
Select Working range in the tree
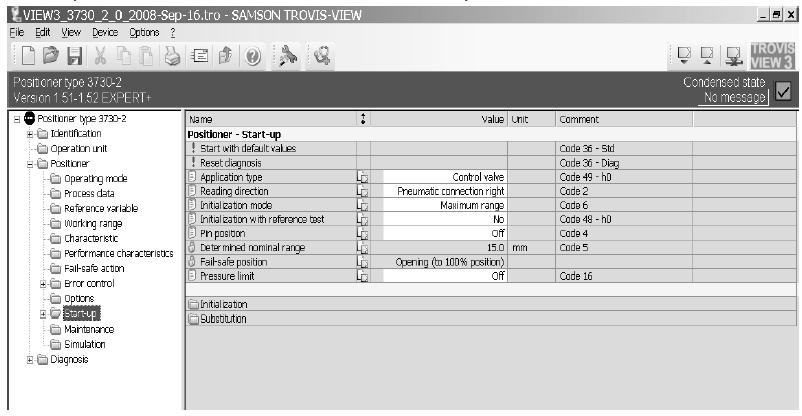point(93,224)
